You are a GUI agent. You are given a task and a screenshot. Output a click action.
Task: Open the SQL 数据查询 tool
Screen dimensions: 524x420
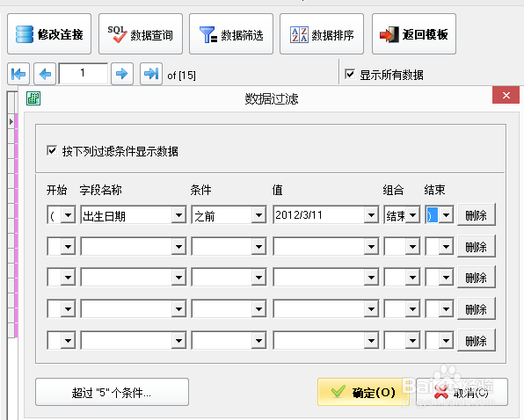(x=141, y=34)
